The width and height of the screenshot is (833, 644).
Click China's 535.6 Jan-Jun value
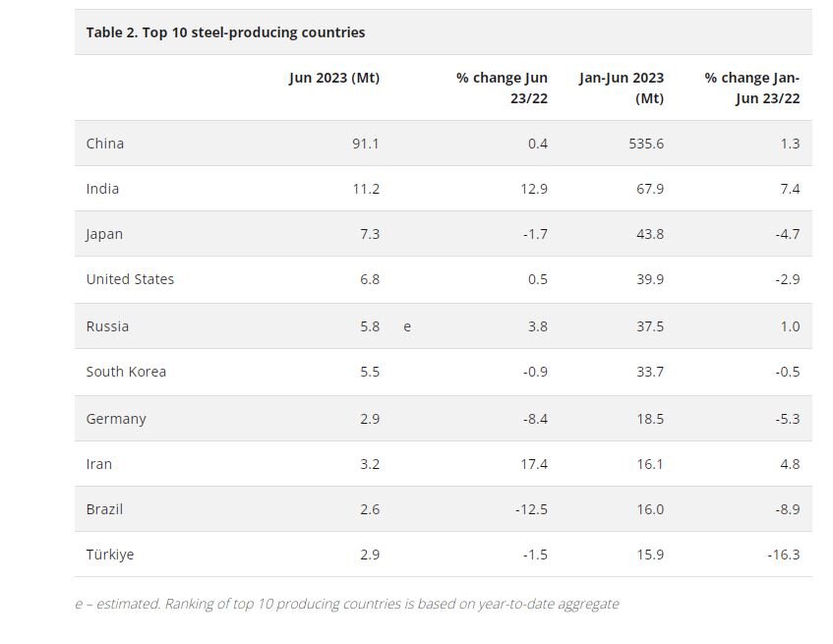coord(646,144)
